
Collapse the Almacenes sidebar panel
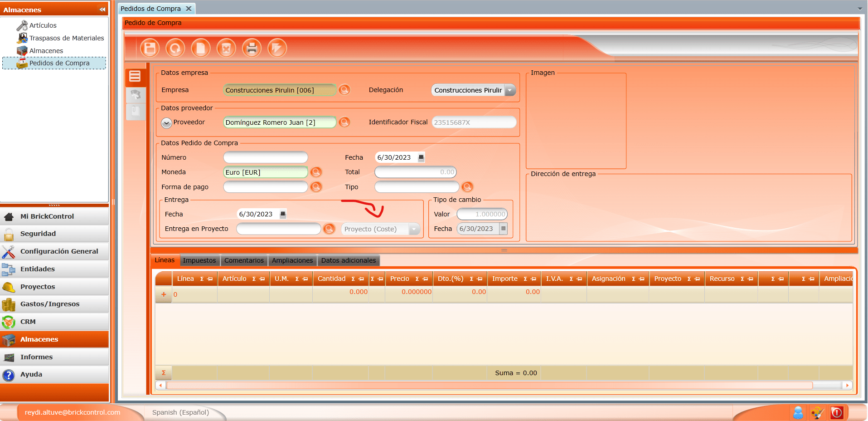tap(102, 10)
